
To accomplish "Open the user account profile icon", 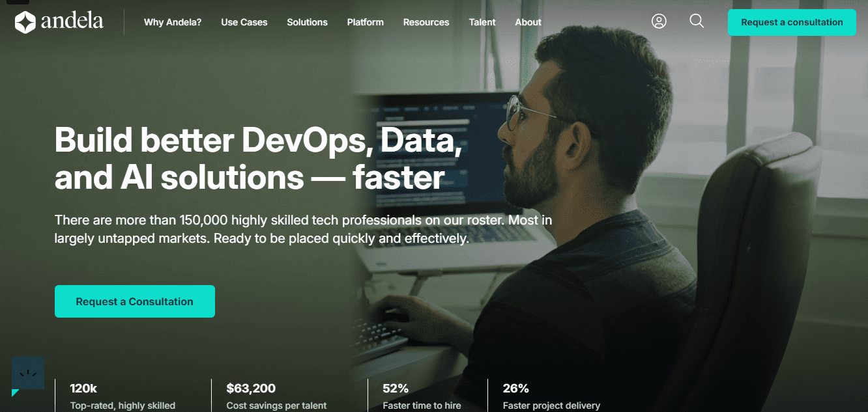I will coord(659,21).
